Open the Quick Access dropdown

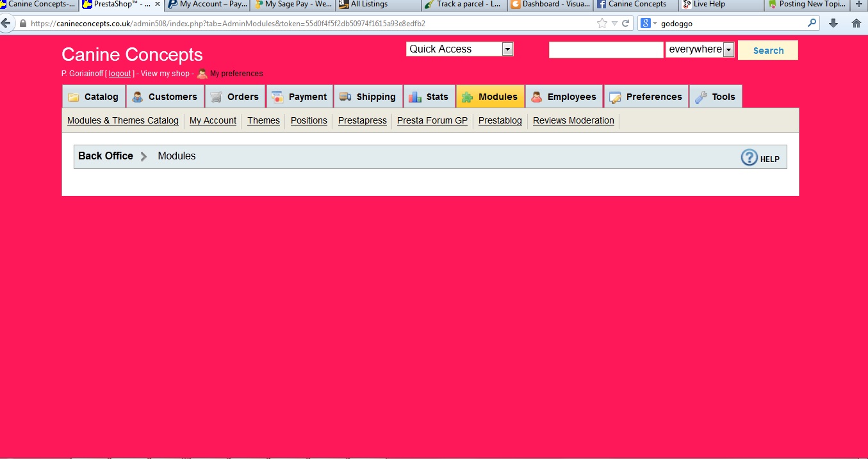[x=460, y=49]
